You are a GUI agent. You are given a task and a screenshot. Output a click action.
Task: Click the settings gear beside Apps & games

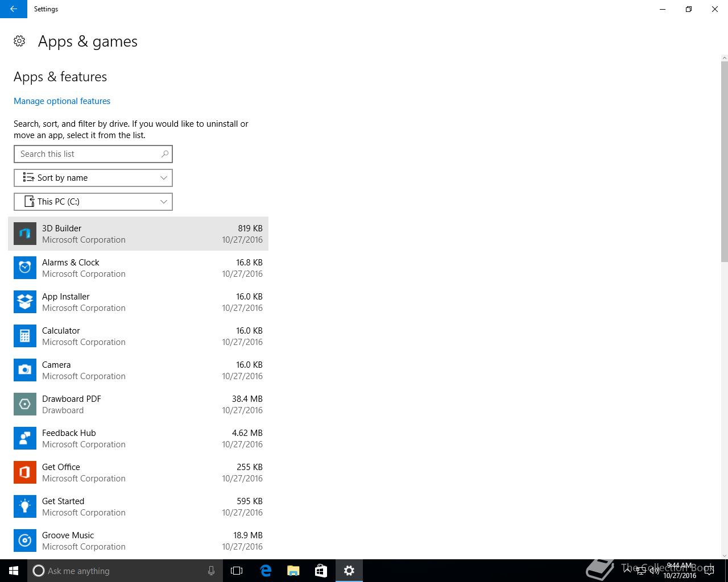[x=19, y=41]
